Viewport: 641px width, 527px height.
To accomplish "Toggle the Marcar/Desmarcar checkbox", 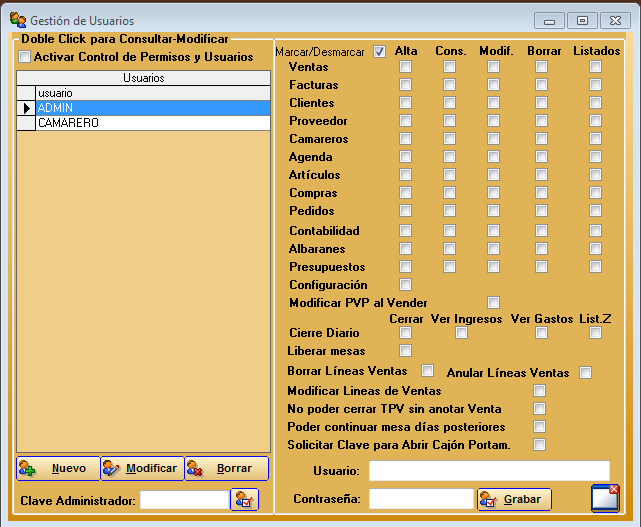I will point(379,52).
